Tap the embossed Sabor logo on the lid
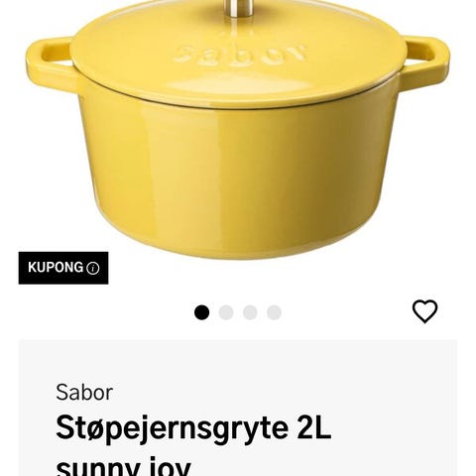This screenshot has height=476, width=476. click(239, 55)
